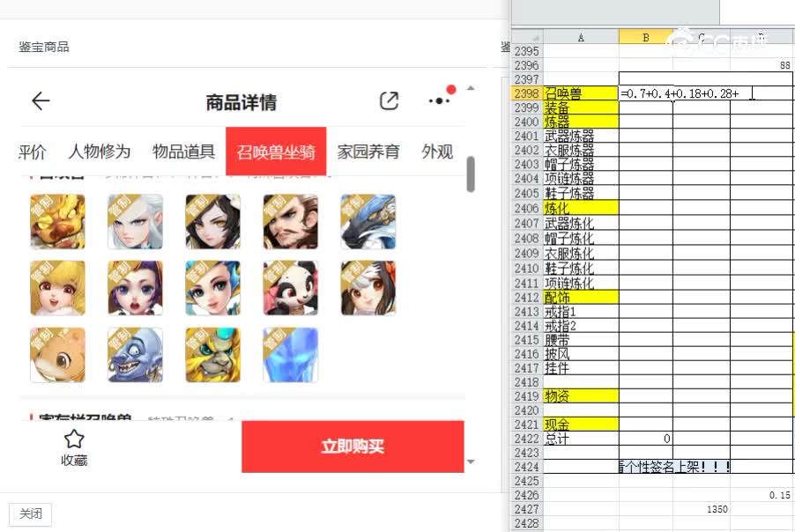Select the golden dragon summoned beast thumbnail
The height and width of the screenshot is (532, 795).
click(x=57, y=221)
